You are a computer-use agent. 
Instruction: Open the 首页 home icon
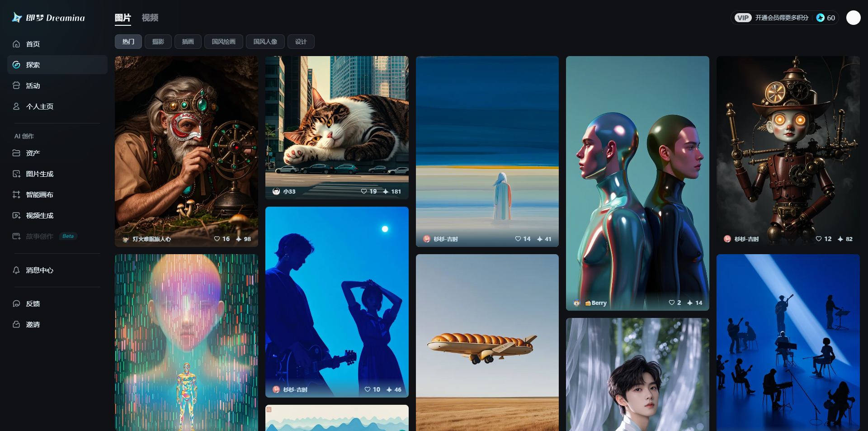click(x=16, y=44)
